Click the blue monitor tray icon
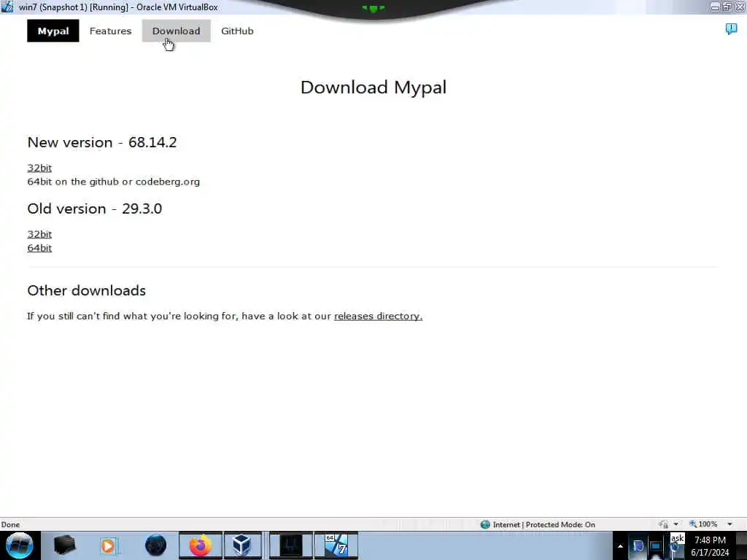This screenshot has height=560, width=747. pos(656,545)
